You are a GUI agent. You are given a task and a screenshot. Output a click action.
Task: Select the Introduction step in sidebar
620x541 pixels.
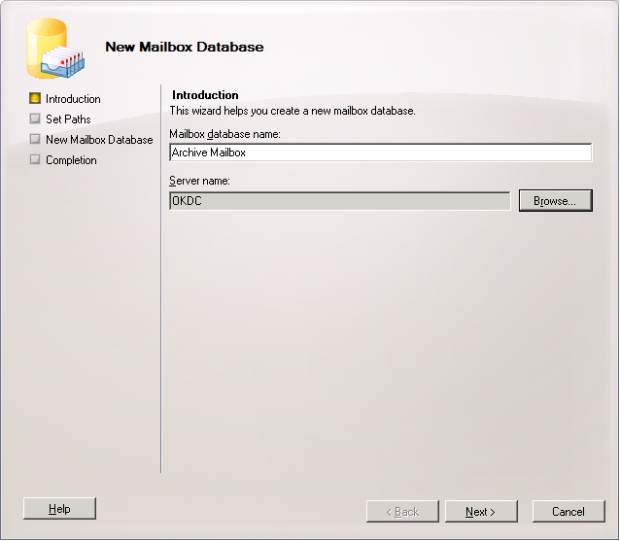click(x=73, y=98)
